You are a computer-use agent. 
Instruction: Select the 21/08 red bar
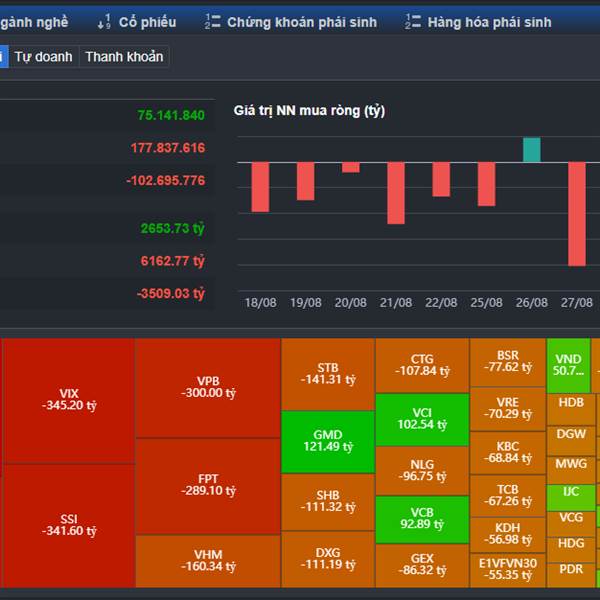click(x=396, y=193)
